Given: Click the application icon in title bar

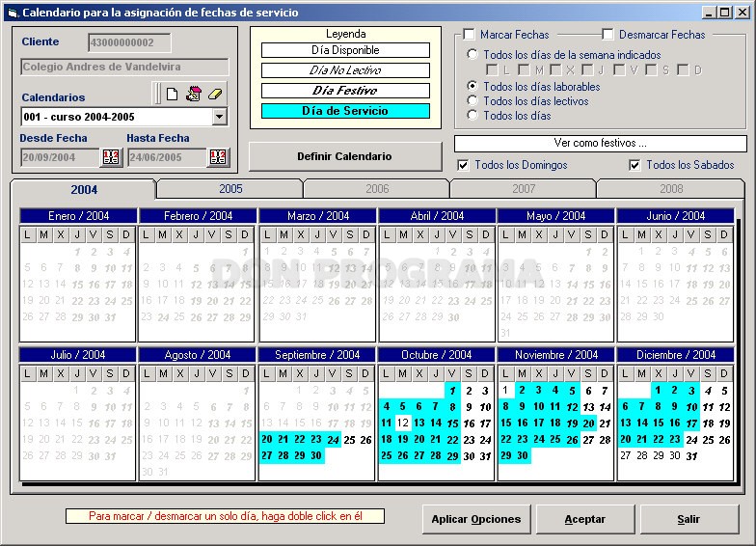Looking at the screenshot, I should tap(13, 13).
